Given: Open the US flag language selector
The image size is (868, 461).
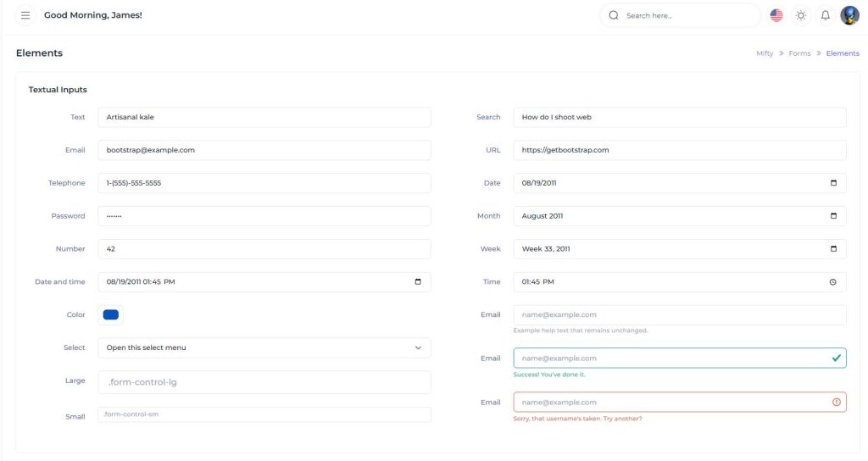Looking at the screenshot, I should pyautogui.click(x=776, y=15).
